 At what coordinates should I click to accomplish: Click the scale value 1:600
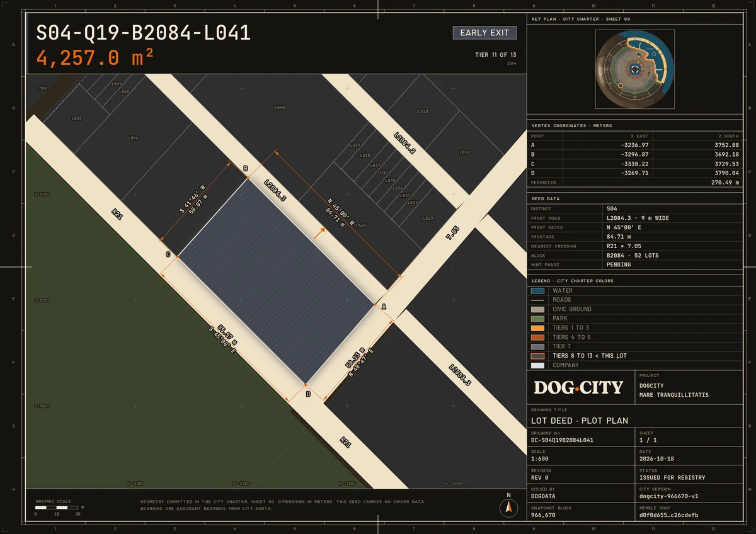(x=540, y=459)
